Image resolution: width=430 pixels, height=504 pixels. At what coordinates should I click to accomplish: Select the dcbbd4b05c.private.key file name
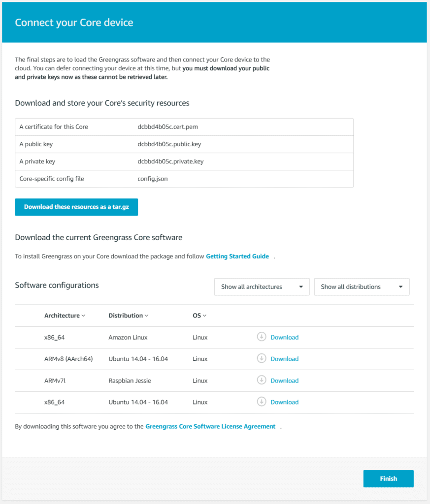pos(170,161)
